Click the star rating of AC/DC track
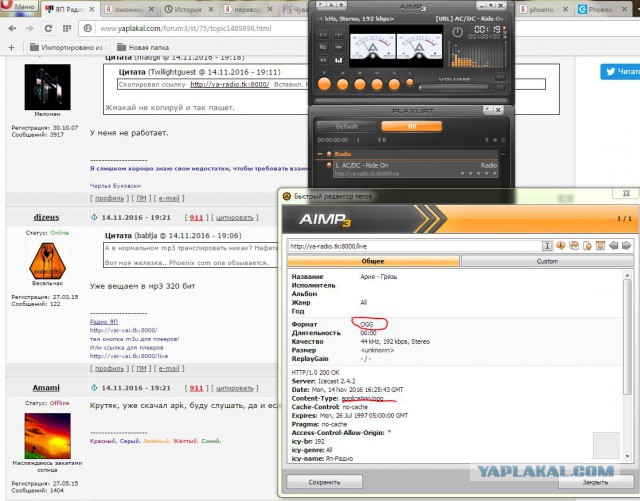This screenshot has width=640, height=501. click(478, 173)
